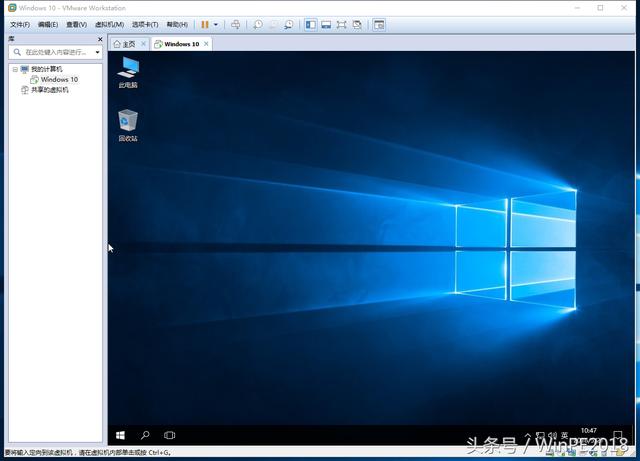Open the 帮助(H) menu
640x461 pixels.
pos(177,24)
